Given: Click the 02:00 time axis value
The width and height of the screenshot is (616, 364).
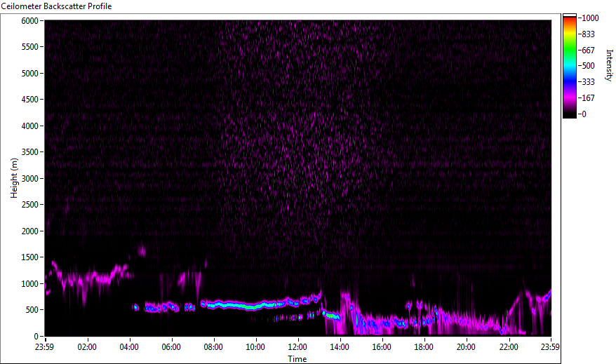Looking at the screenshot, I should (87, 347).
